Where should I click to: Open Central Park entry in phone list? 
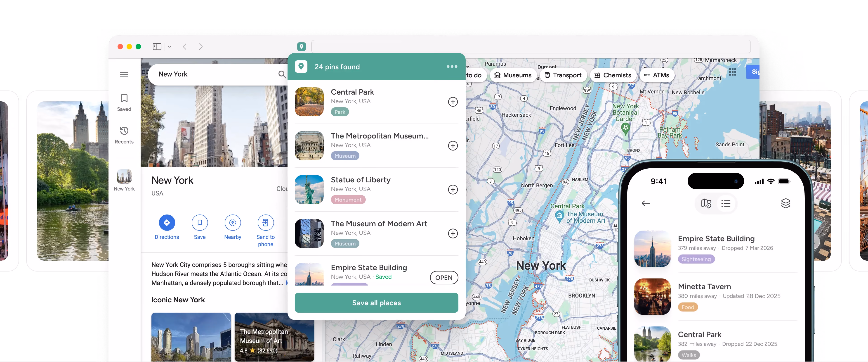(x=716, y=343)
